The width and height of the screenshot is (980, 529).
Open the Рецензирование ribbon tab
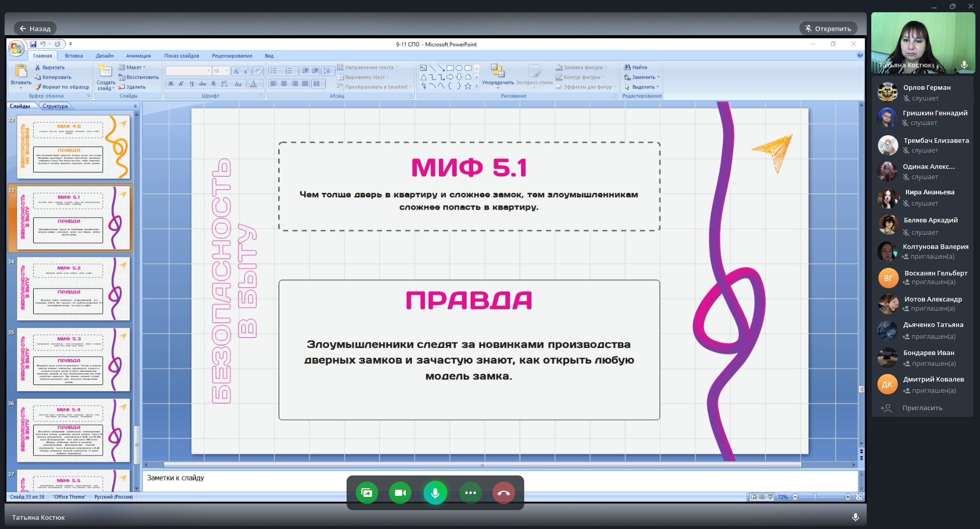232,56
